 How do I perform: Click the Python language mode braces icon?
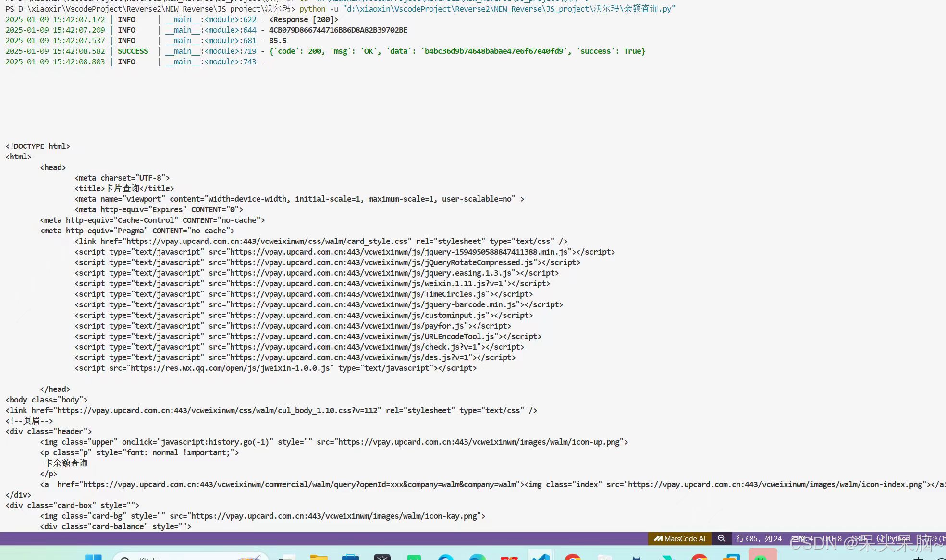point(880,538)
